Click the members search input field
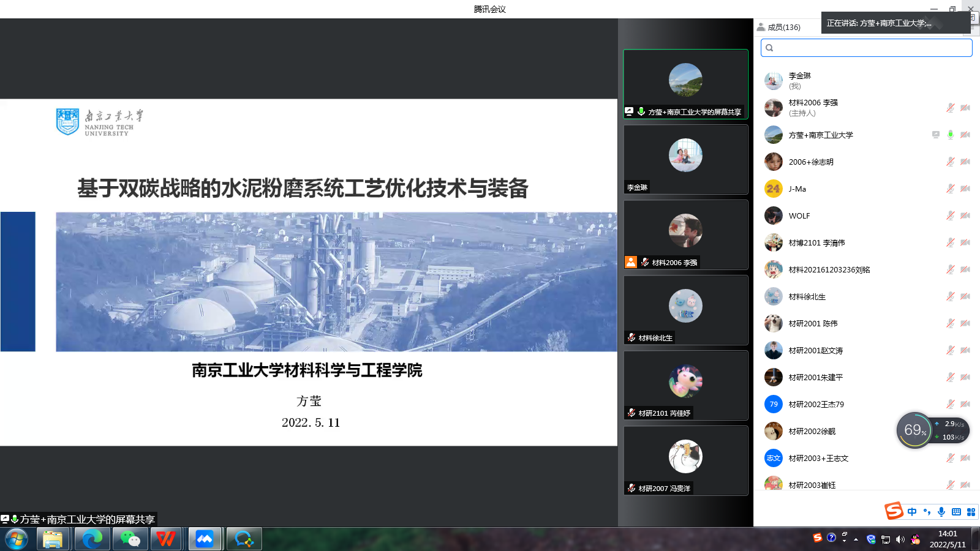This screenshot has height=551, width=980. 866,48
